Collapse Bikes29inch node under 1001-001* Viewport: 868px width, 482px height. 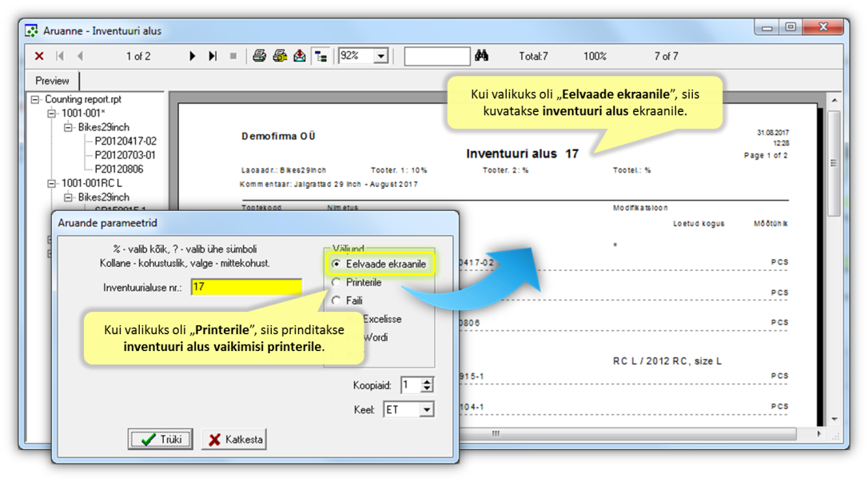point(69,127)
